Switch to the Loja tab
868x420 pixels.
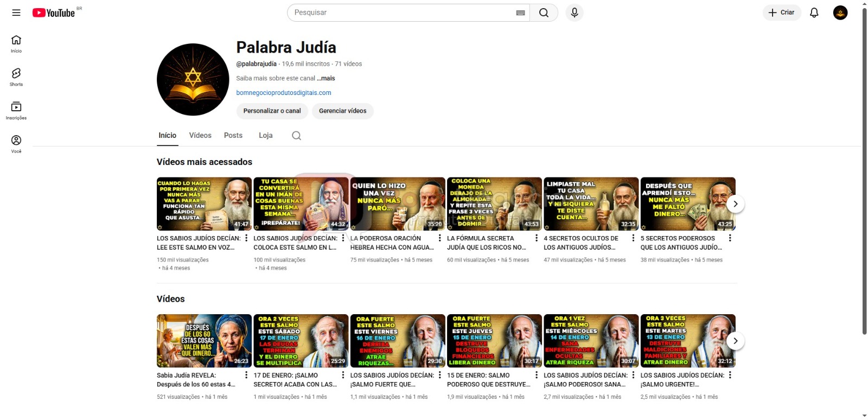tap(265, 136)
